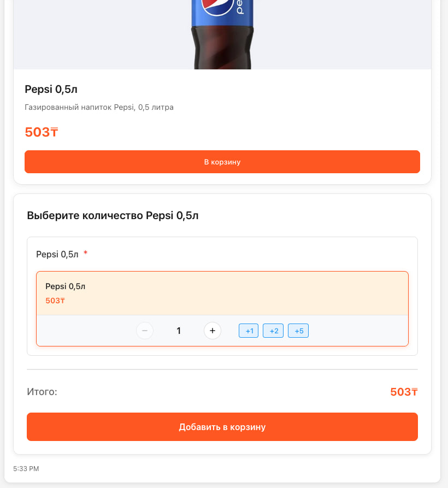Image resolution: width=448 pixels, height=488 pixels.
Task: Click the "Итого:" label
Action: [x=42, y=392]
